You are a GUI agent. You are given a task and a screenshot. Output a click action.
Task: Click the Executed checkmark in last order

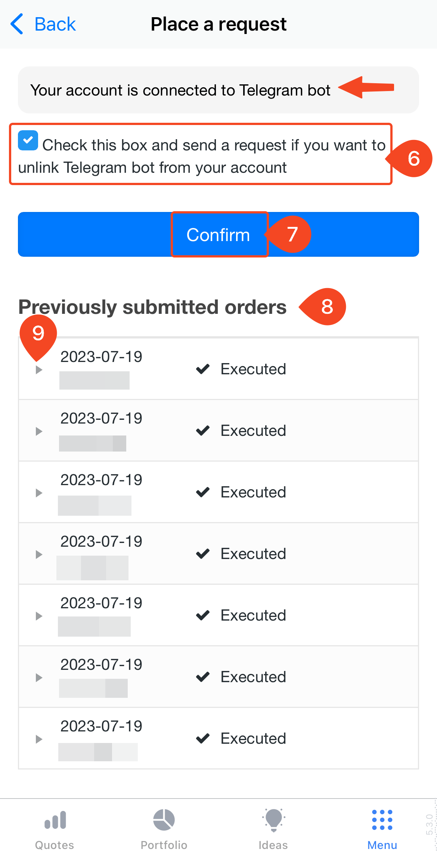[x=203, y=739]
